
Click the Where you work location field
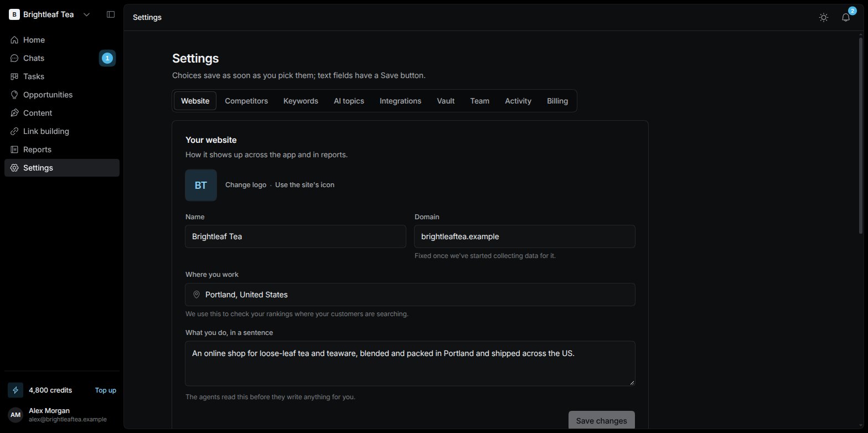(x=410, y=295)
